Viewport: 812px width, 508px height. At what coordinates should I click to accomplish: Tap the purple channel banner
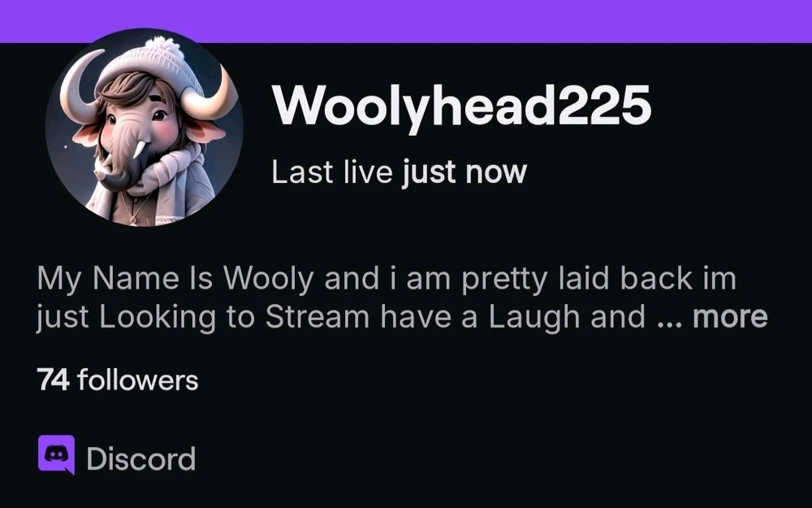pyautogui.click(x=406, y=21)
